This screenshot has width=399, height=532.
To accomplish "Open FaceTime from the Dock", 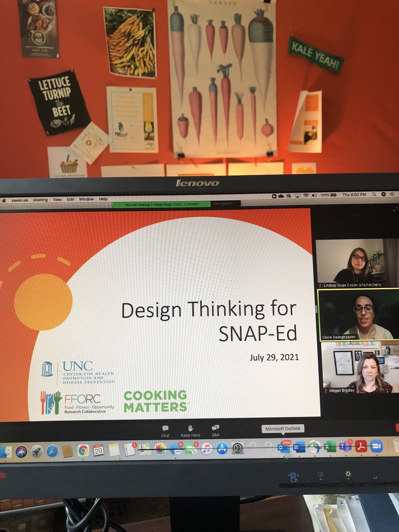I will [192, 449].
